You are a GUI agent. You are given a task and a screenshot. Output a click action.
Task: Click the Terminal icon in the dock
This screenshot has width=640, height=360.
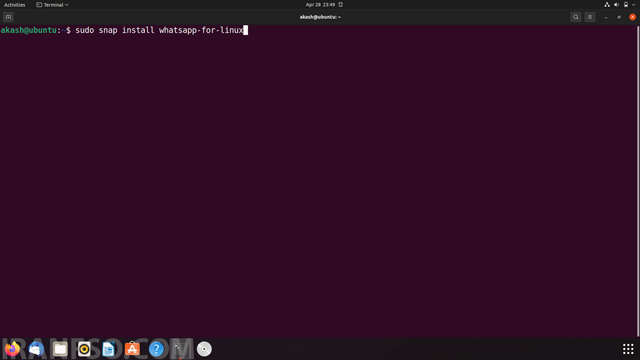click(180, 349)
